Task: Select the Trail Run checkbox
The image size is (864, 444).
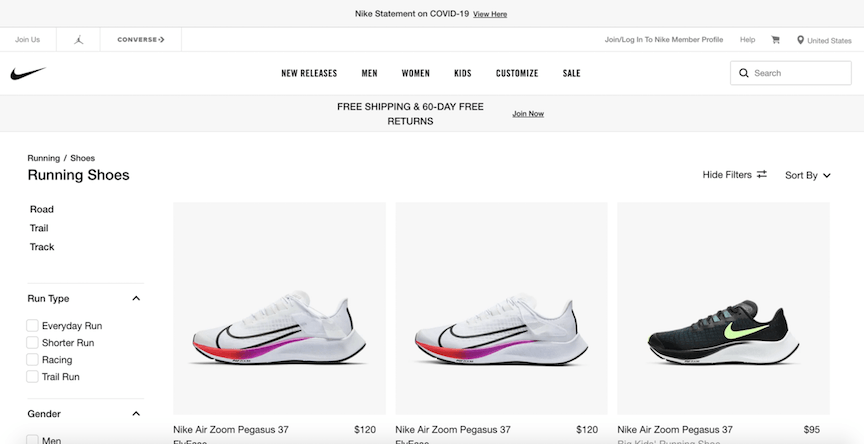Action: click(x=33, y=377)
